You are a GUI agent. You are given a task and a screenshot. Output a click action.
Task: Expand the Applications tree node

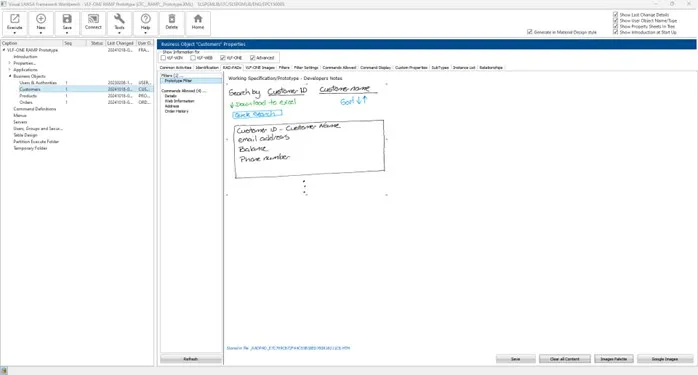tap(10, 70)
